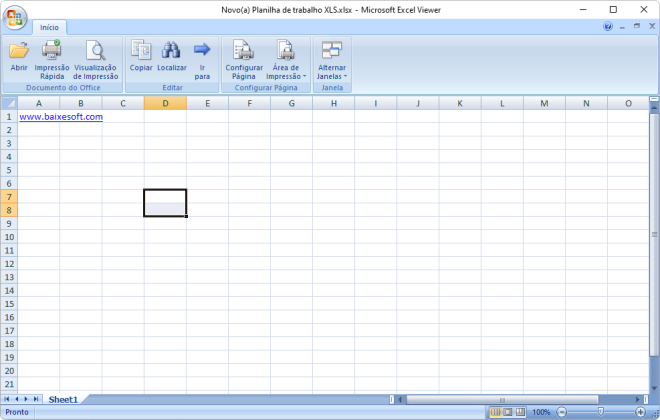Viewport: 660px width, 420px height.
Task: Click the vertical scrollbar thumb
Action: (x=654, y=234)
